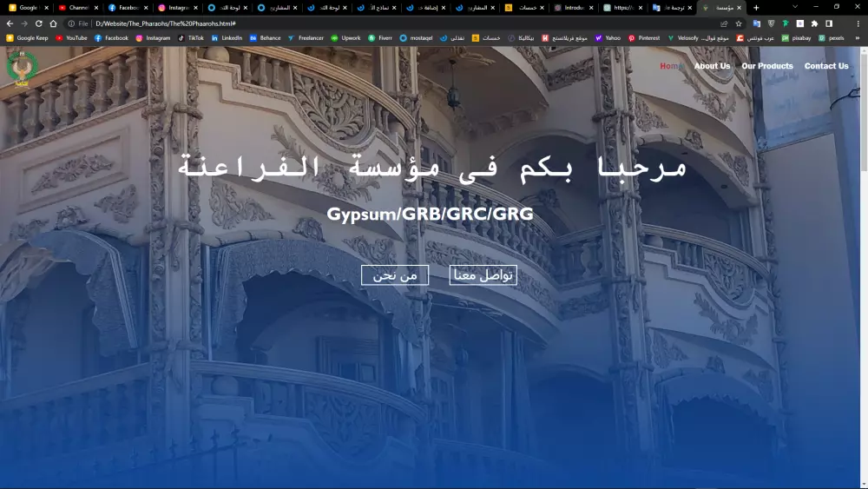Open the pexels bookmark

coord(832,38)
